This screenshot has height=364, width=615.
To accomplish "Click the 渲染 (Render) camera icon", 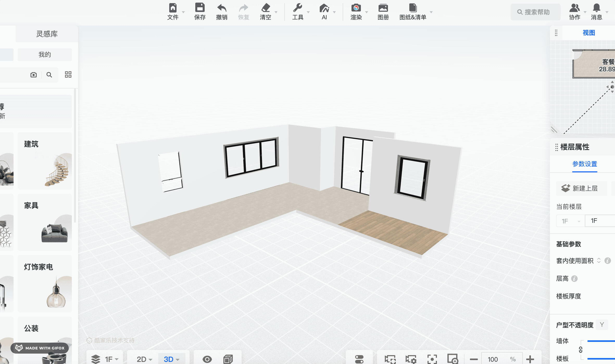I will click(356, 8).
